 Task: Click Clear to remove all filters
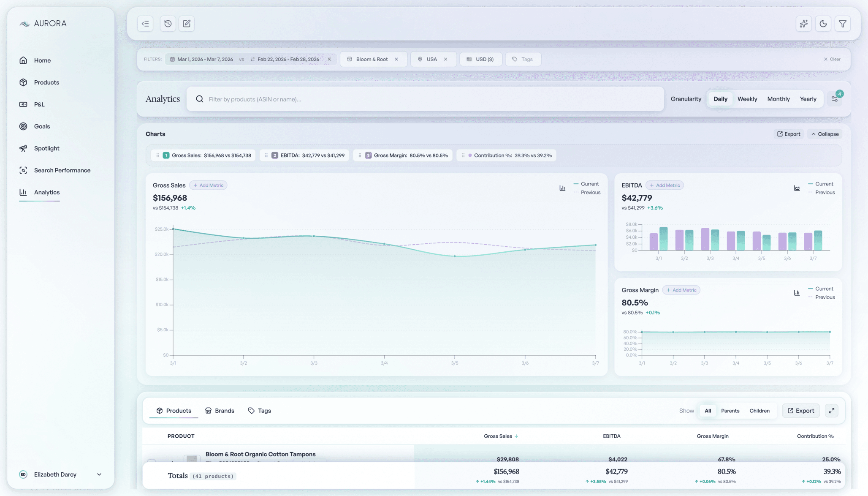(832, 59)
